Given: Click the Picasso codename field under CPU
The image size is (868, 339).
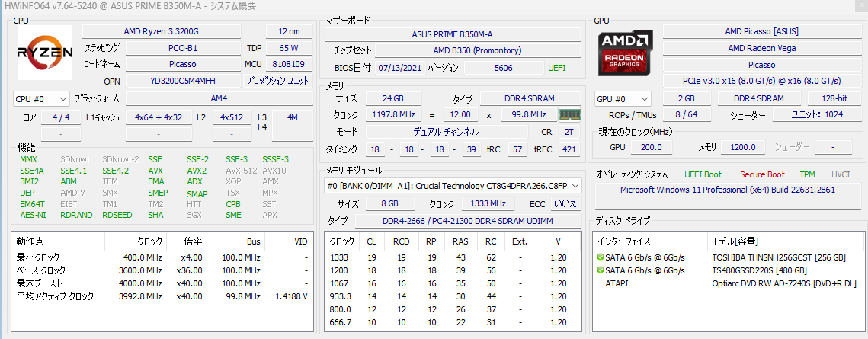Looking at the screenshot, I should (x=183, y=64).
